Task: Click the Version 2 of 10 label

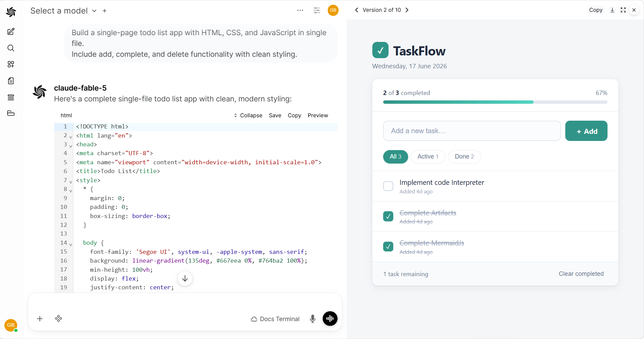Action: click(382, 10)
